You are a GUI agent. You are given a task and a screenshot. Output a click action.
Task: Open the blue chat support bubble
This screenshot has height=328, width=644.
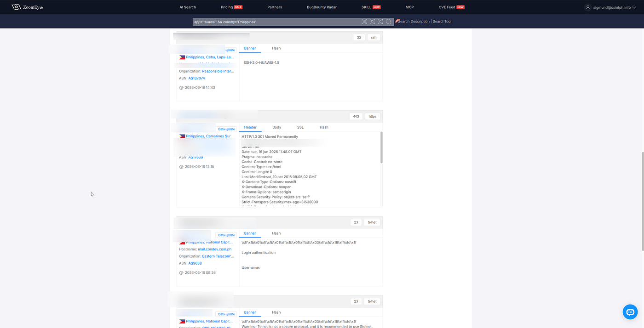[630, 312]
